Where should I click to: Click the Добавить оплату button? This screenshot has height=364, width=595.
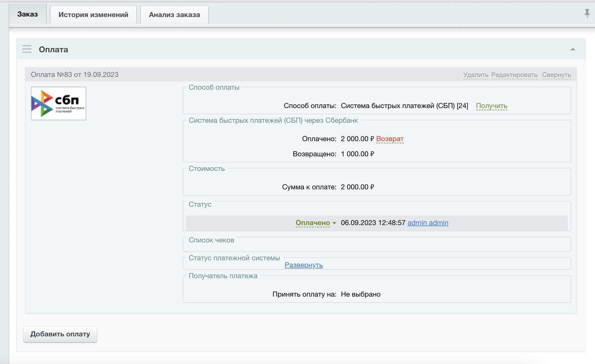click(60, 334)
